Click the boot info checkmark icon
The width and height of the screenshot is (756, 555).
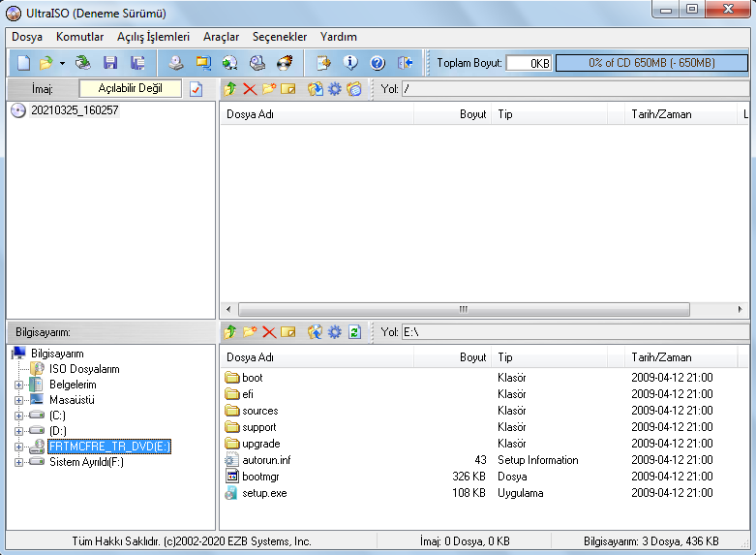tap(197, 89)
